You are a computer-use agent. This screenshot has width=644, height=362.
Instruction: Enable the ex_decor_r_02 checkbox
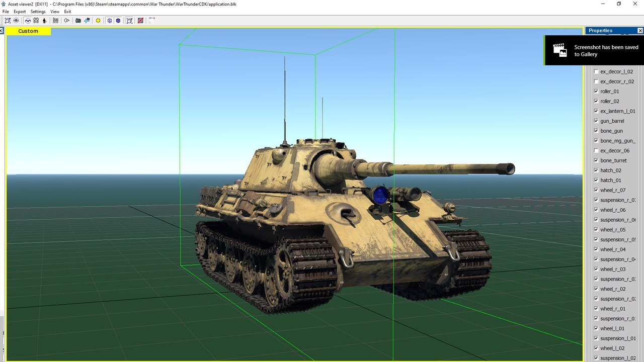[x=596, y=81]
